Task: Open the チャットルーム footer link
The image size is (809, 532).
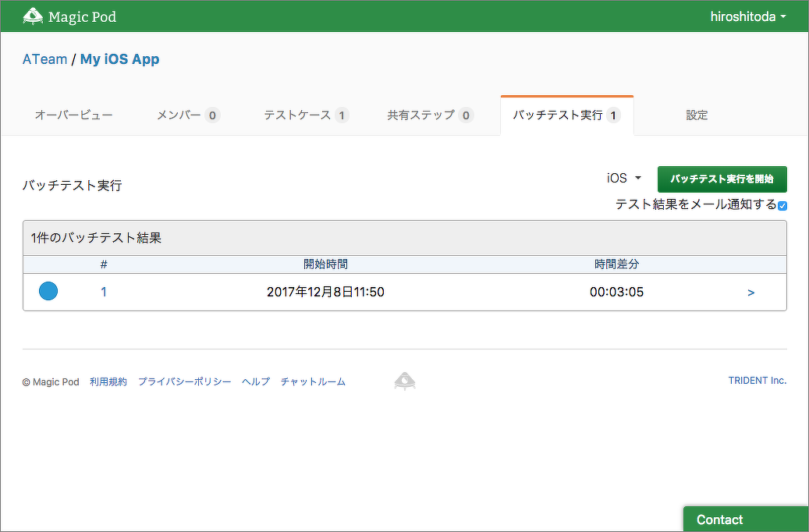Action: coord(313,381)
